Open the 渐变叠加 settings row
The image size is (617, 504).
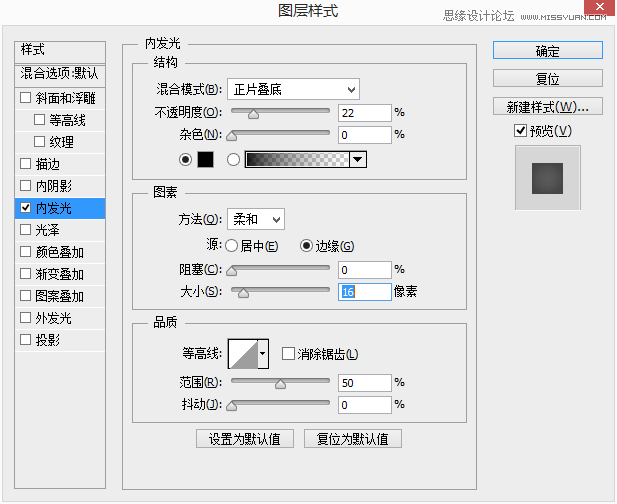coord(60,274)
